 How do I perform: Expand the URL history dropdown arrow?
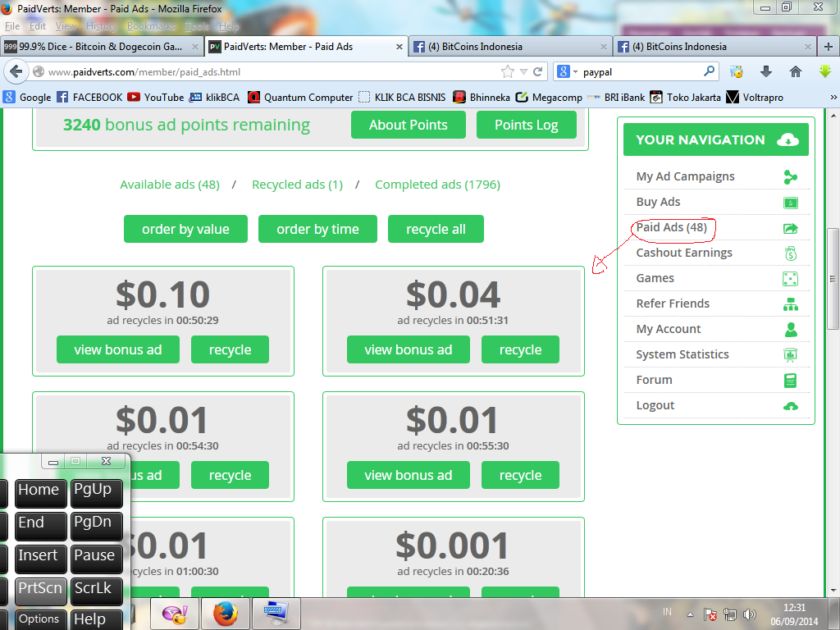(523, 71)
